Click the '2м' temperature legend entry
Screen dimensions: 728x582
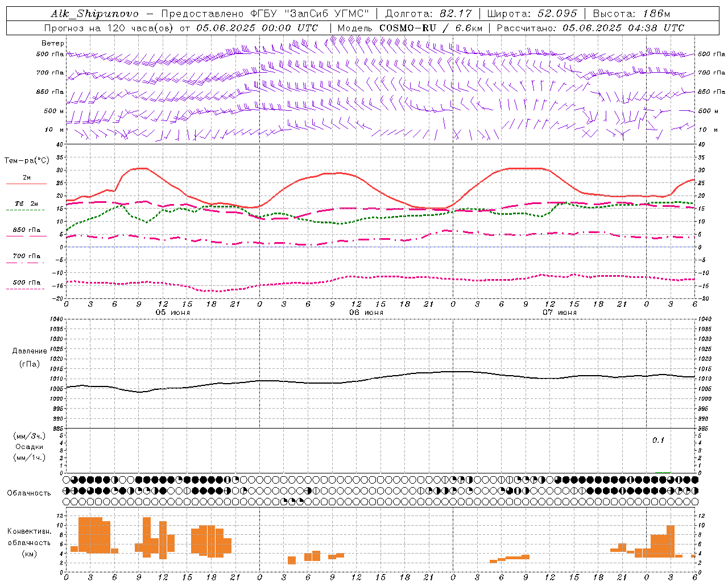(x=27, y=177)
